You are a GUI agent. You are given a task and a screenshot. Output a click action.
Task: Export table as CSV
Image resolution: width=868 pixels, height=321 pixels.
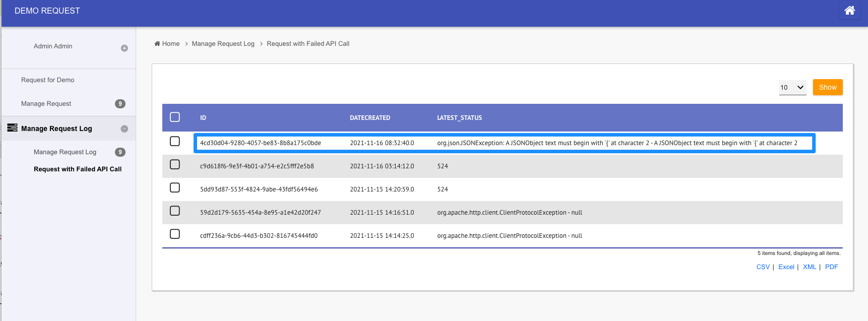[x=763, y=267]
